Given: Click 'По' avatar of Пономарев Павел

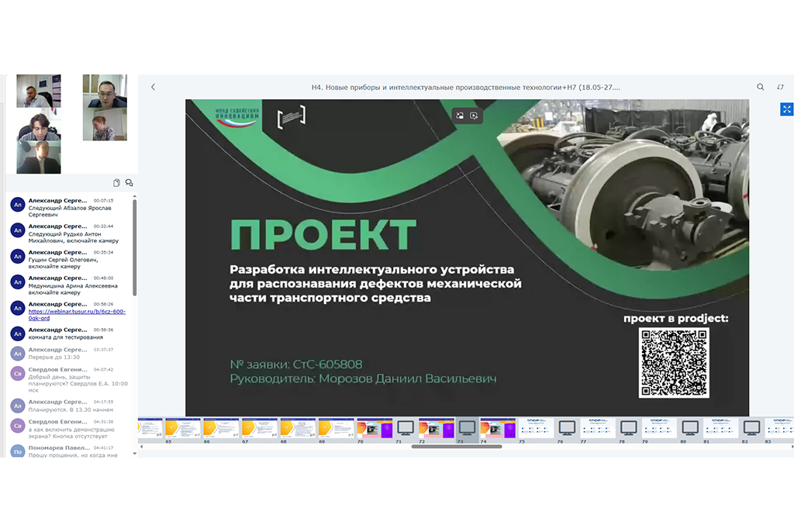Looking at the screenshot, I should point(18,451).
